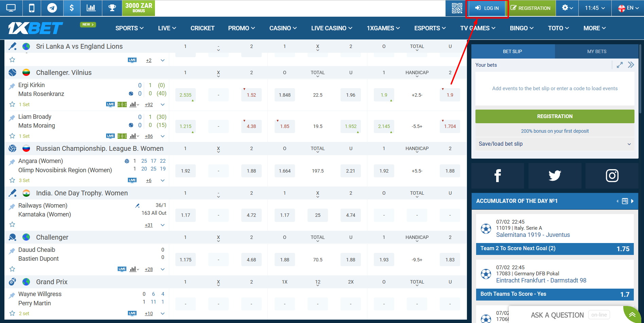Favorite the Railways (Women) match star
The image size is (644, 323).
pyautogui.click(x=12, y=224)
